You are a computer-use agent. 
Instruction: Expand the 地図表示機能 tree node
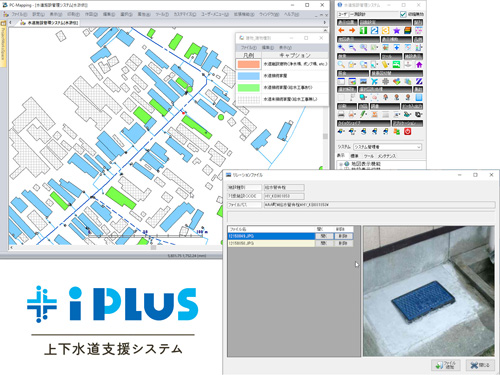click(x=341, y=164)
